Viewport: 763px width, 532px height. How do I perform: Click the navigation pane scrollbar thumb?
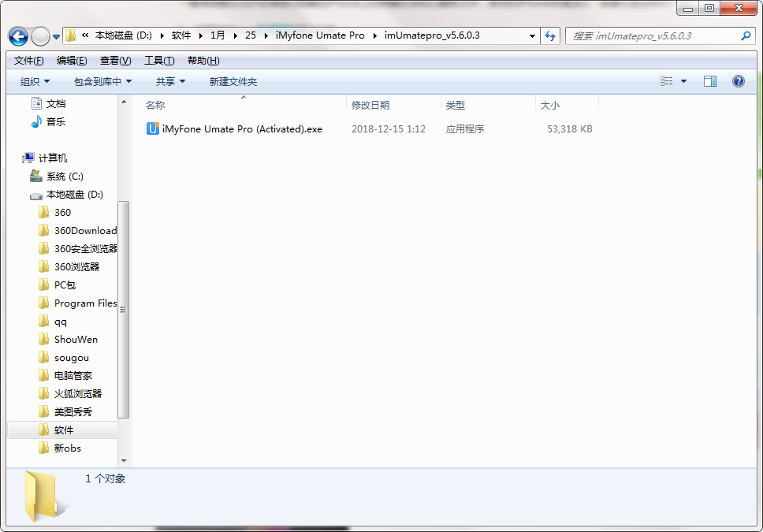click(x=124, y=310)
